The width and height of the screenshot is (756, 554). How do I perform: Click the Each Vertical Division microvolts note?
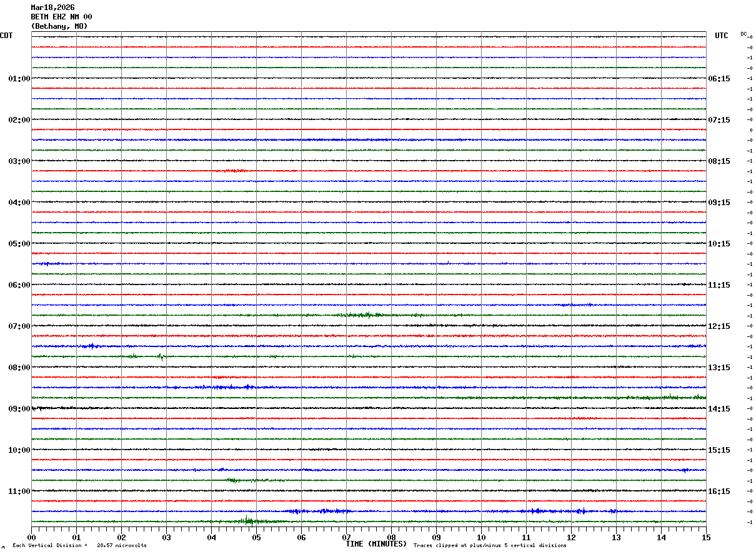79,546
